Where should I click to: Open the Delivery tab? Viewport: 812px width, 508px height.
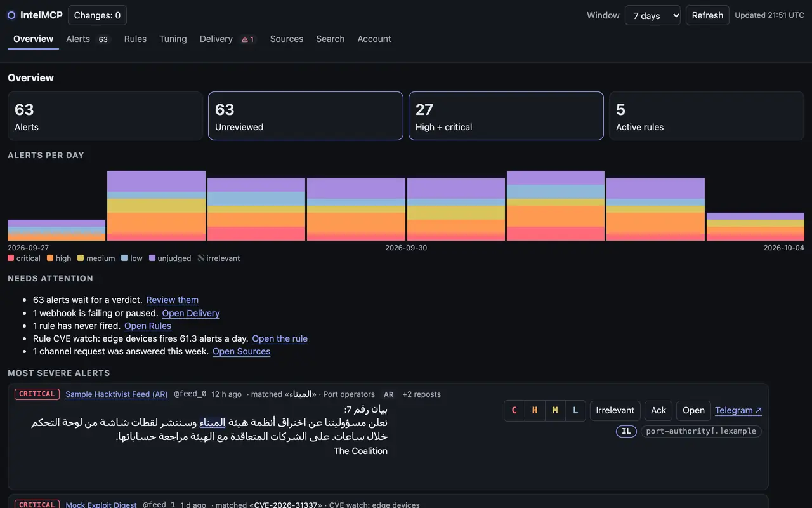click(228, 39)
